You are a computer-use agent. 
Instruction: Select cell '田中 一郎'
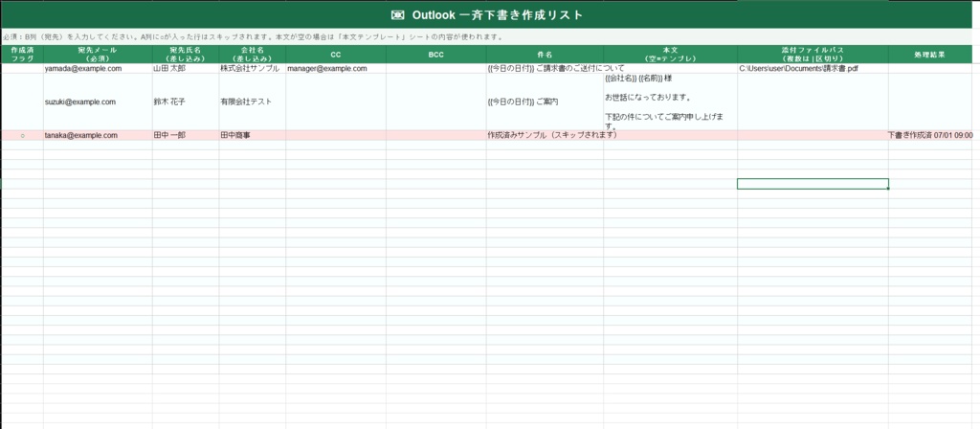coord(186,135)
